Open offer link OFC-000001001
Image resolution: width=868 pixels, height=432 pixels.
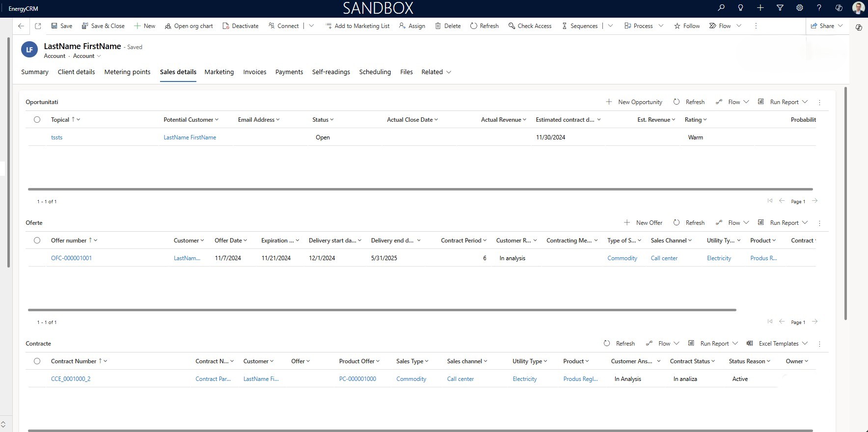click(71, 258)
